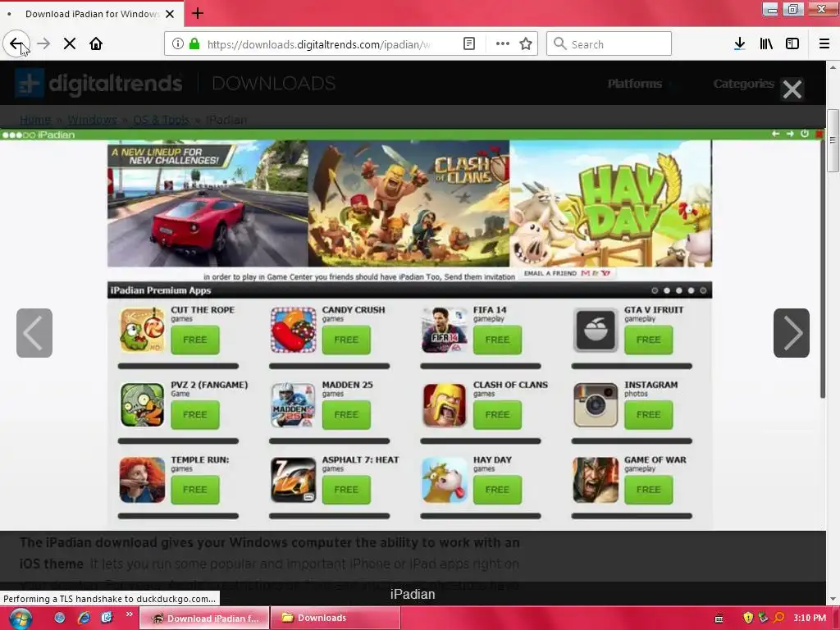Select fourth Premium Apps page dot
Image resolution: width=840 pixels, height=630 pixels.
[691, 290]
